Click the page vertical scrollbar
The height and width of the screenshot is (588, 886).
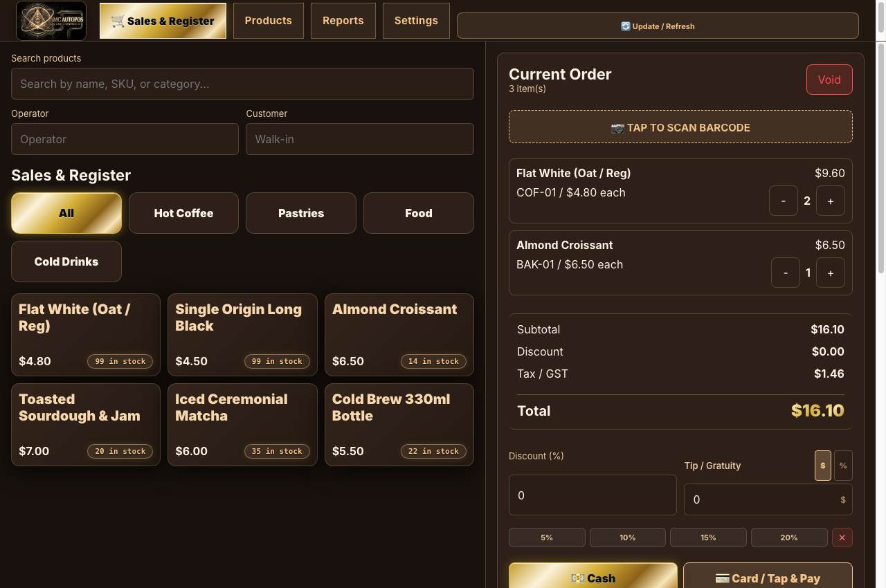click(881, 159)
